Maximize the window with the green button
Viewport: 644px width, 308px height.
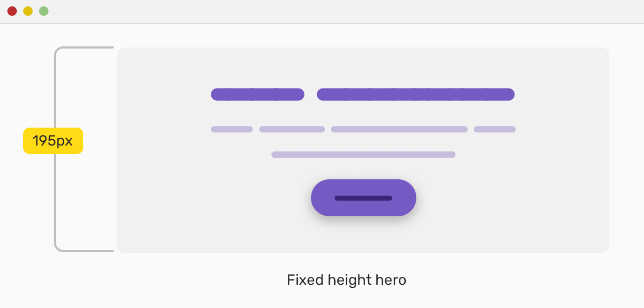(44, 11)
